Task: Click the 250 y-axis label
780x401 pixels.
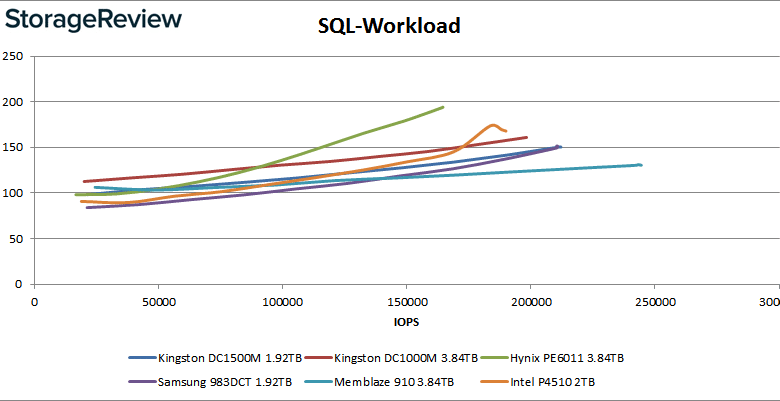Action: tap(11, 56)
